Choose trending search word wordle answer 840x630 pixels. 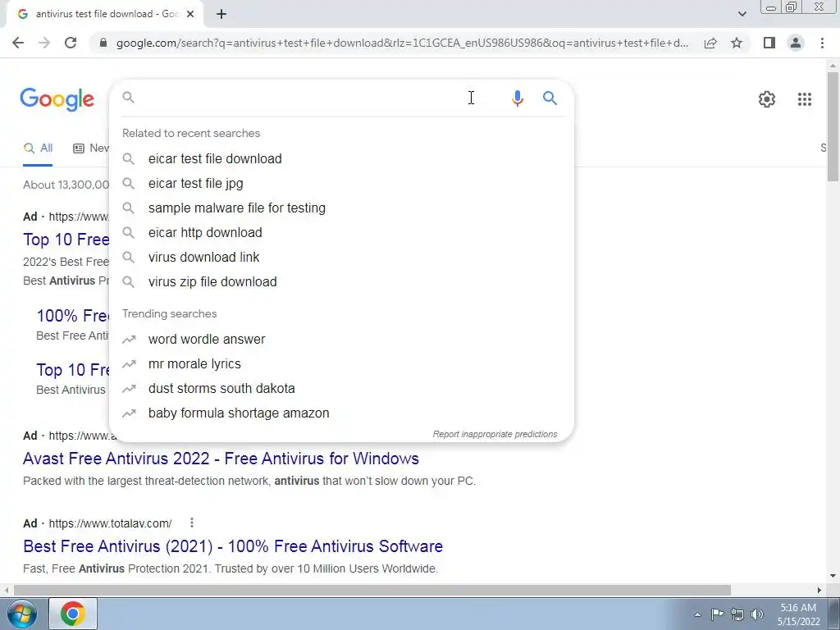coord(341,339)
